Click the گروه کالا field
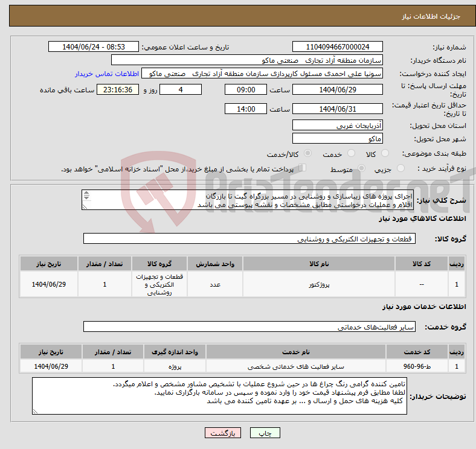This screenshot has height=449, width=476. [x=249, y=238]
